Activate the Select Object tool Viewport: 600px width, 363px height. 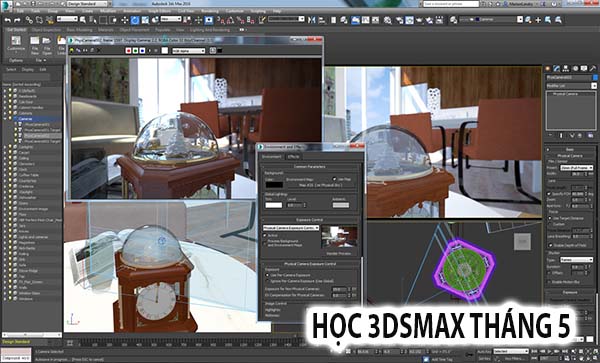click(83, 20)
